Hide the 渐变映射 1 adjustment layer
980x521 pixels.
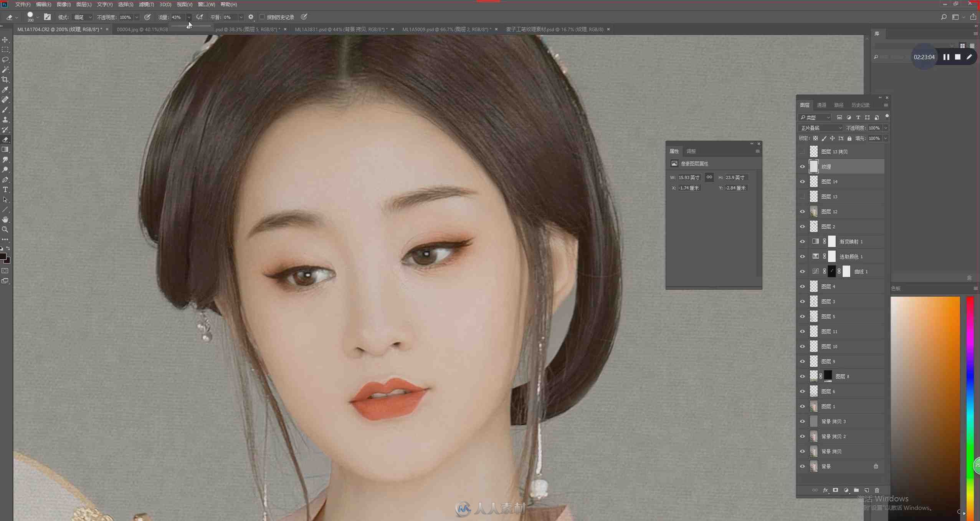(802, 242)
